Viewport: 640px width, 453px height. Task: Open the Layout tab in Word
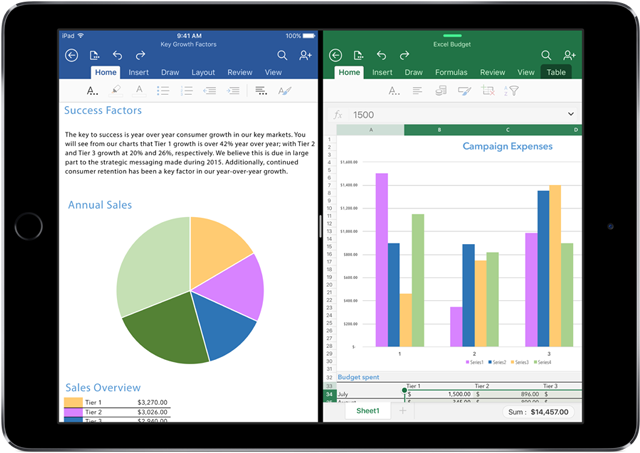click(x=203, y=72)
